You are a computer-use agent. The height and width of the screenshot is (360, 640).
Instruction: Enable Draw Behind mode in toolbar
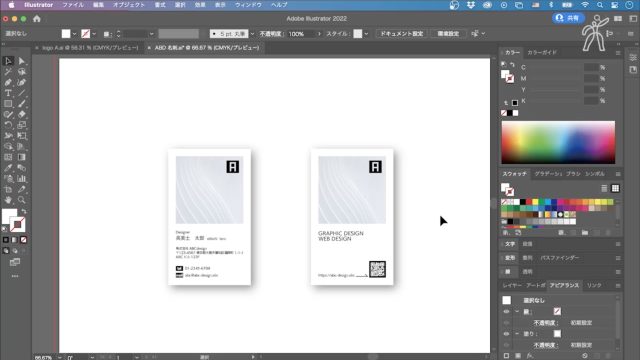(x=15, y=251)
